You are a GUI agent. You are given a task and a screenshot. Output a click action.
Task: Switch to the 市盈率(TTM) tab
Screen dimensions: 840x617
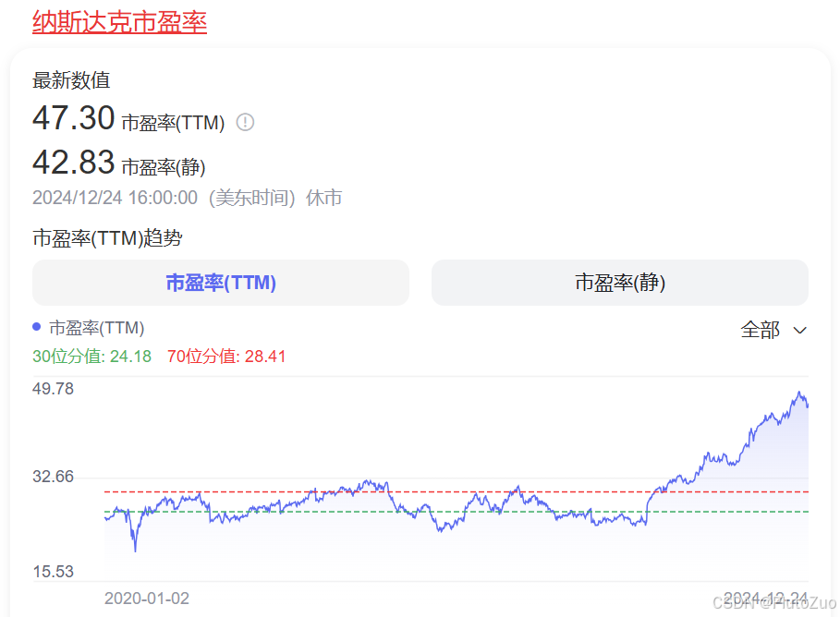221,283
